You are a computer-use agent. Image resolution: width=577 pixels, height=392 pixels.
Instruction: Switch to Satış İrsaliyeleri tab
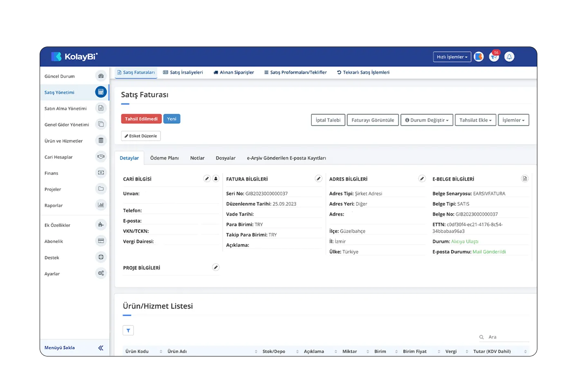click(183, 72)
